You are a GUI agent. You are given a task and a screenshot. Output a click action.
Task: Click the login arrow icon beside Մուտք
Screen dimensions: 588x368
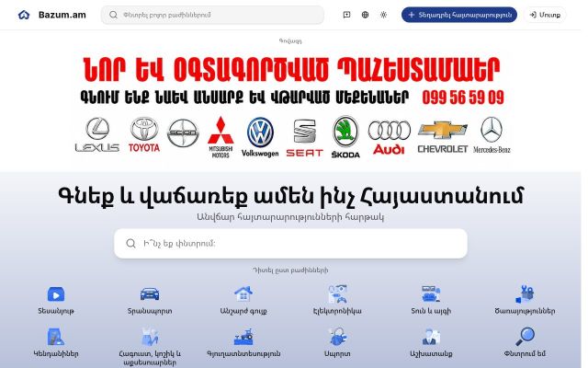tap(533, 15)
